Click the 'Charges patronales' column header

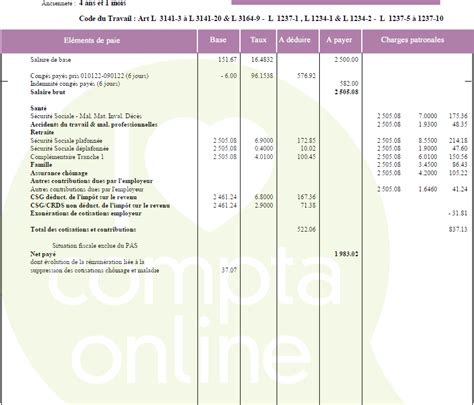[412, 40]
